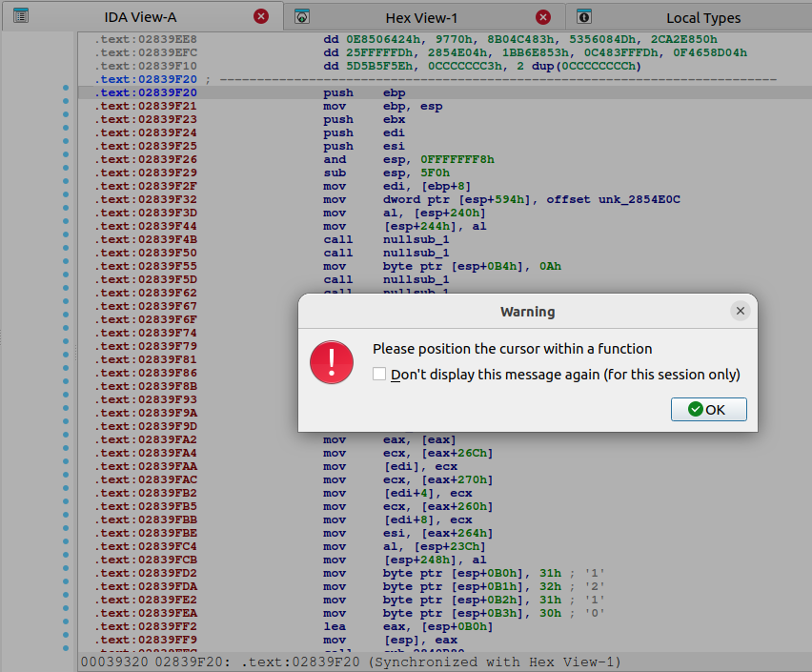Select address .text:02839FA2
This screenshot has height=672, width=812.
(x=146, y=439)
